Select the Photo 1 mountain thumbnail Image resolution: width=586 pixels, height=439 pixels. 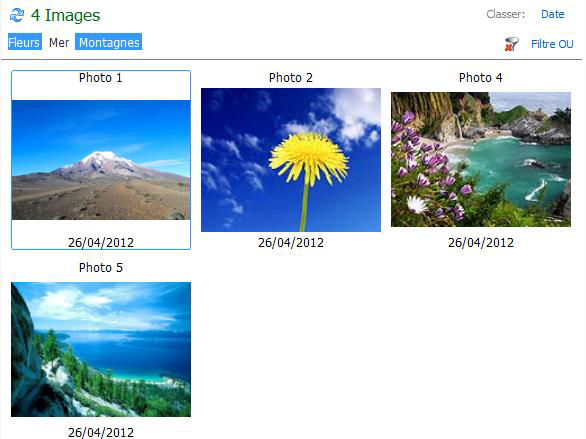101,160
